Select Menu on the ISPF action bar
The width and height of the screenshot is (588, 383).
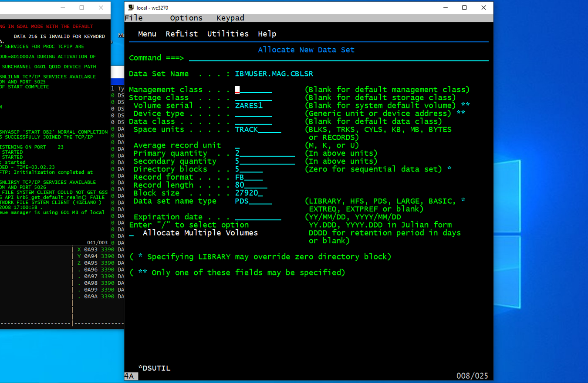pyautogui.click(x=147, y=34)
